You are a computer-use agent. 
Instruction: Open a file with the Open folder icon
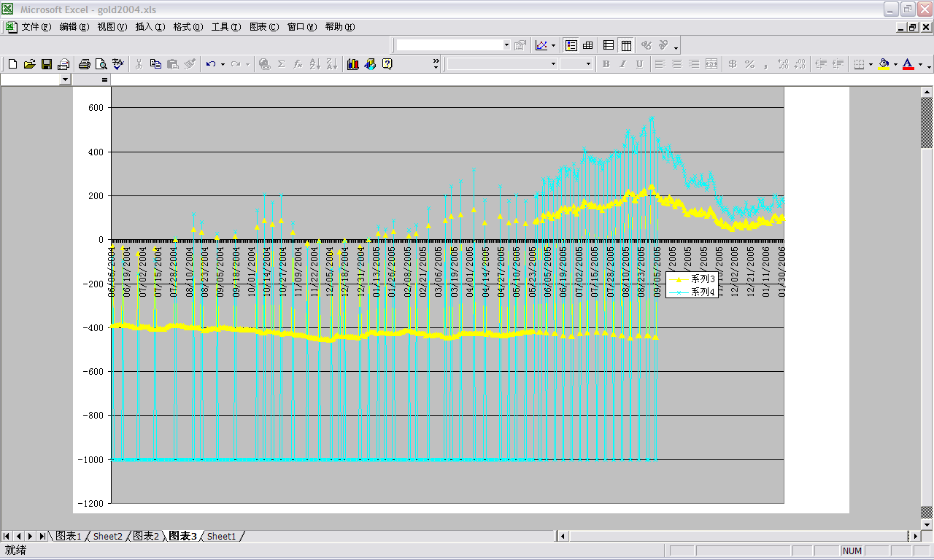click(29, 64)
